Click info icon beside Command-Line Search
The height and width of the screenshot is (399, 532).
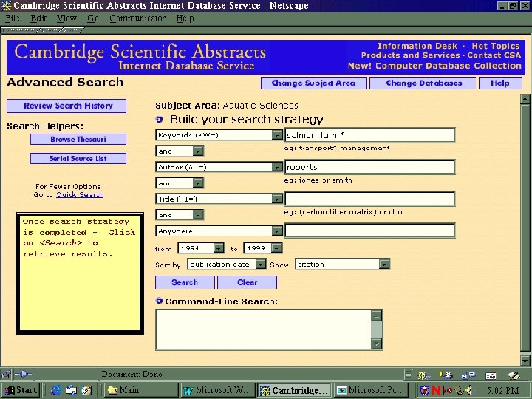click(x=159, y=301)
